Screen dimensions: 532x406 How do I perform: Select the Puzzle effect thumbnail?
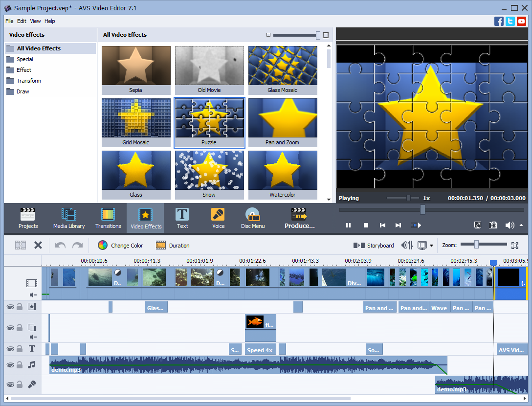[209, 119]
